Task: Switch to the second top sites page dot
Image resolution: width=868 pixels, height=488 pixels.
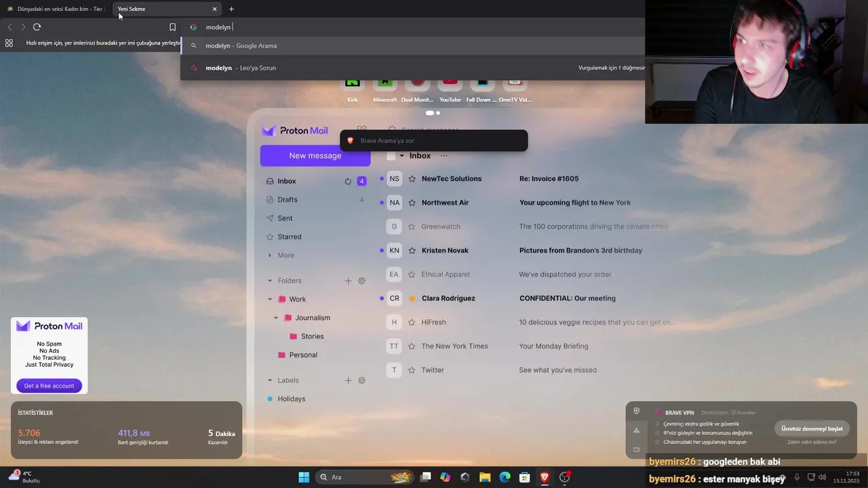Action: pyautogui.click(x=438, y=113)
